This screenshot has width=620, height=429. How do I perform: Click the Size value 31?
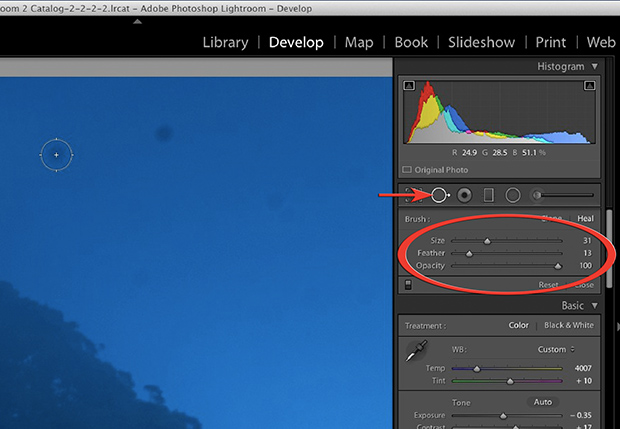tap(587, 240)
